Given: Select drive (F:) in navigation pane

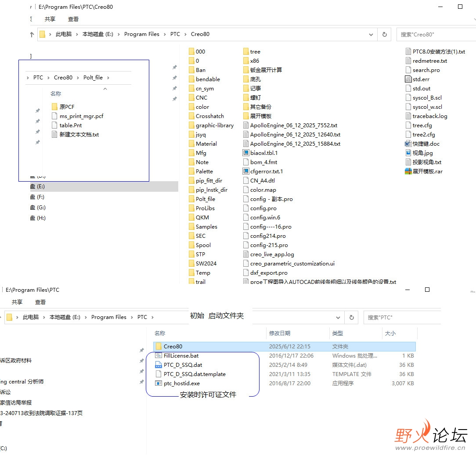Looking at the screenshot, I should 37,197.
